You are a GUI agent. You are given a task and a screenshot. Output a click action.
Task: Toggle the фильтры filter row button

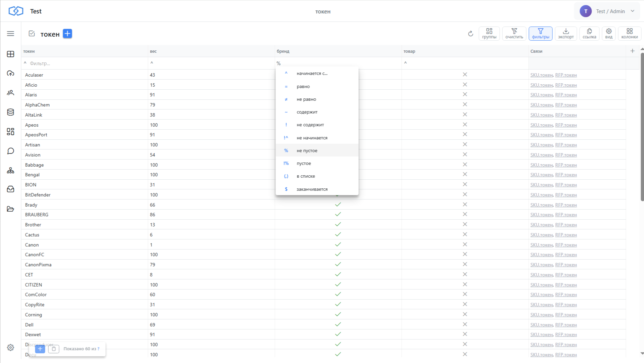click(540, 34)
